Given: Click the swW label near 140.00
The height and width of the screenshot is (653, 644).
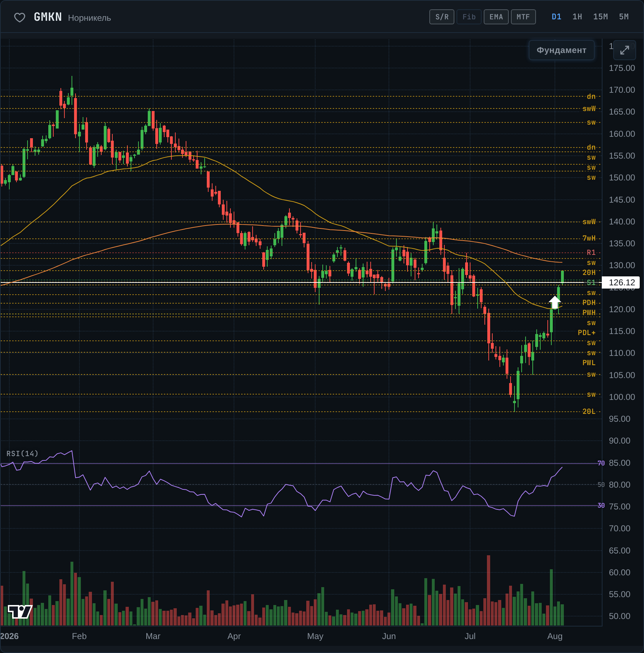Looking at the screenshot, I should pos(589,222).
